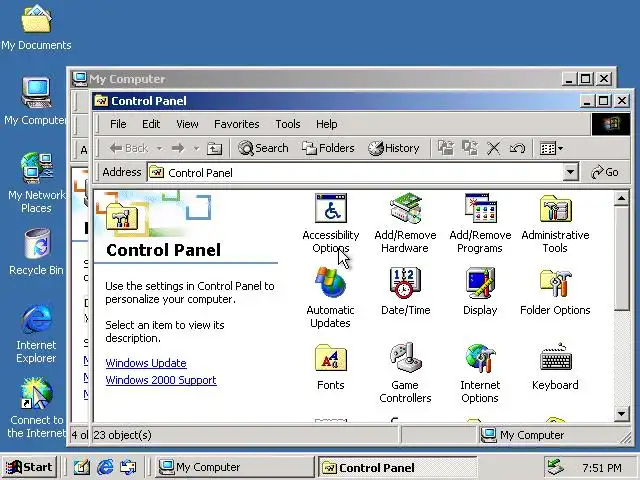The image size is (640, 480).
Task: Open Folder Options applet
Action: point(555,291)
